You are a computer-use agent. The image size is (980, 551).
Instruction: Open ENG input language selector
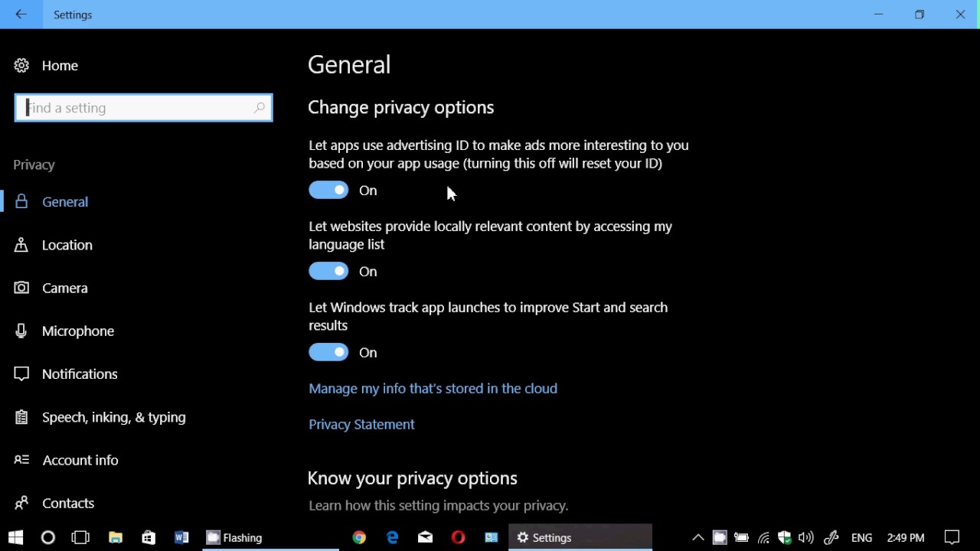(x=861, y=538)
